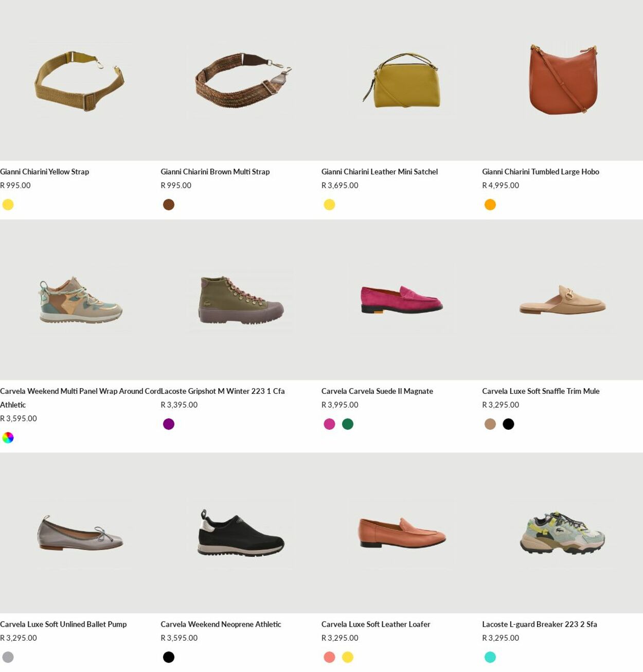This screenshot has width=643, height=672.
Task: Open the Multi Panel Wrap Around Cord sneaker image
Action: [x=80, y=300]
